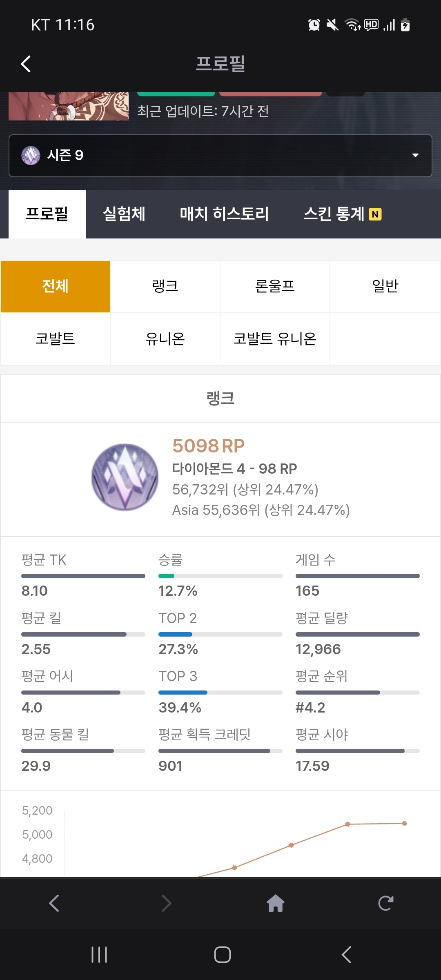Choose the 일반 mode filter
The height and width of the screenshot is (980, 441).
tap(385, 286)
